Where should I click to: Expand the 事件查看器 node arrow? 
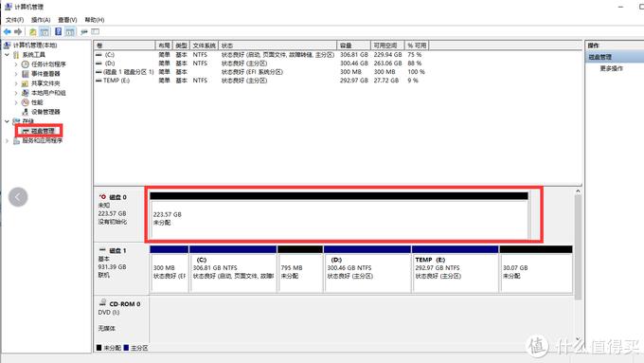16,74
